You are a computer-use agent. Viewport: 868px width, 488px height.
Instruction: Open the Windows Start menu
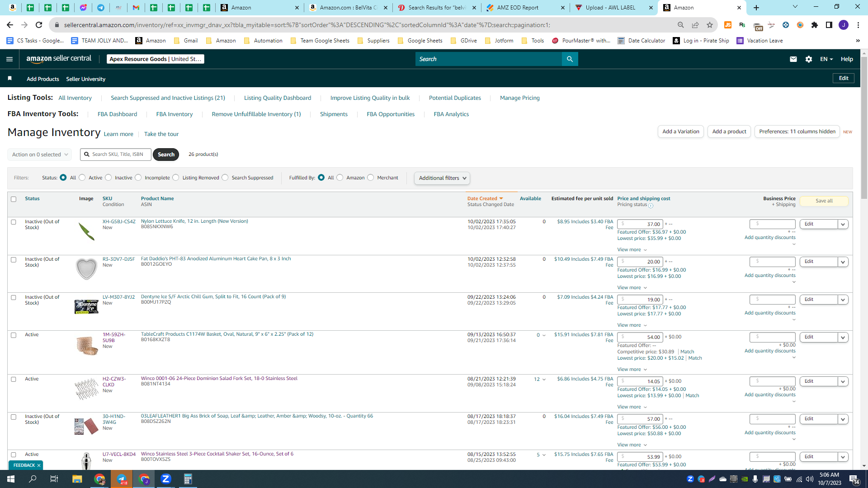coord(11,479)
